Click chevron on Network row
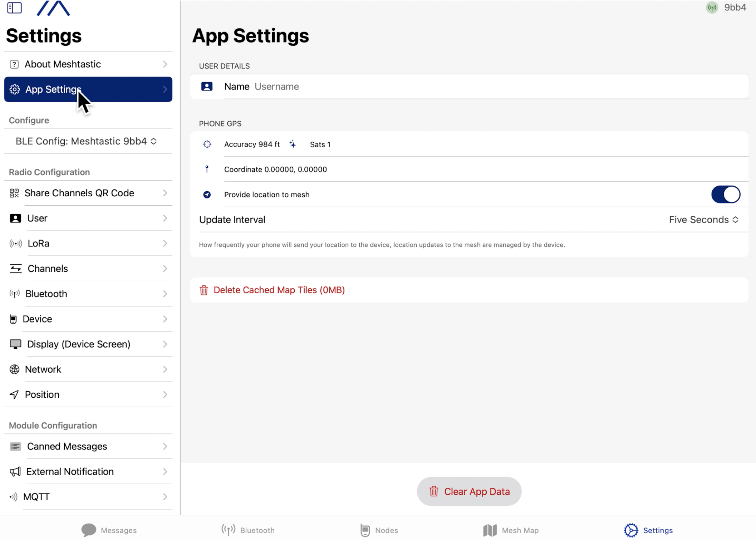This screenshot has height=540, width=756. point(165,369)
